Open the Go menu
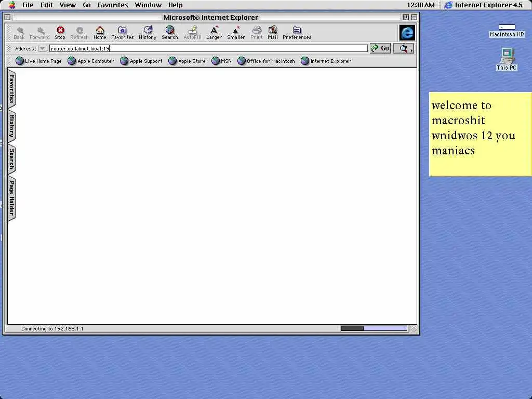The width and height of the screenshot is (532, 399). tap(87, 5)
